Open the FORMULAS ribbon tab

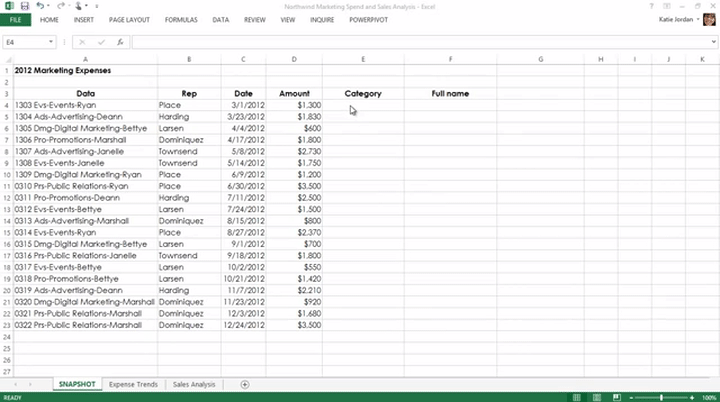183,19
